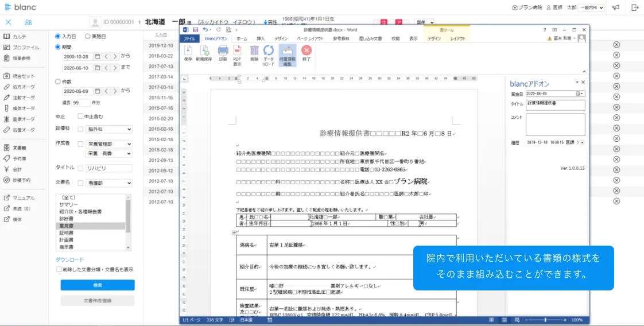644x326 pixels.
Task: Click Word help question mark icon
Action: pos(545,30)
